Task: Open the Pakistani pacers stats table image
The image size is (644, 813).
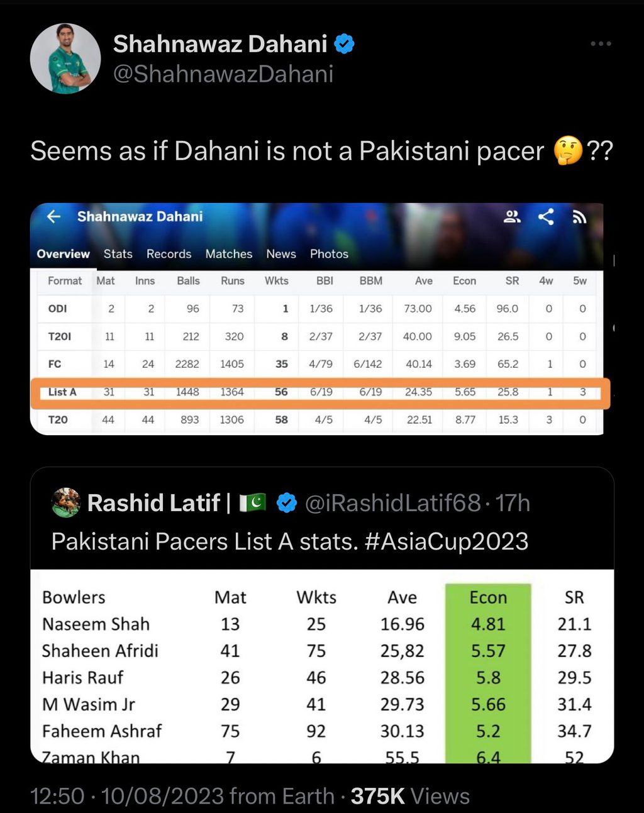Action: (322, 666)
